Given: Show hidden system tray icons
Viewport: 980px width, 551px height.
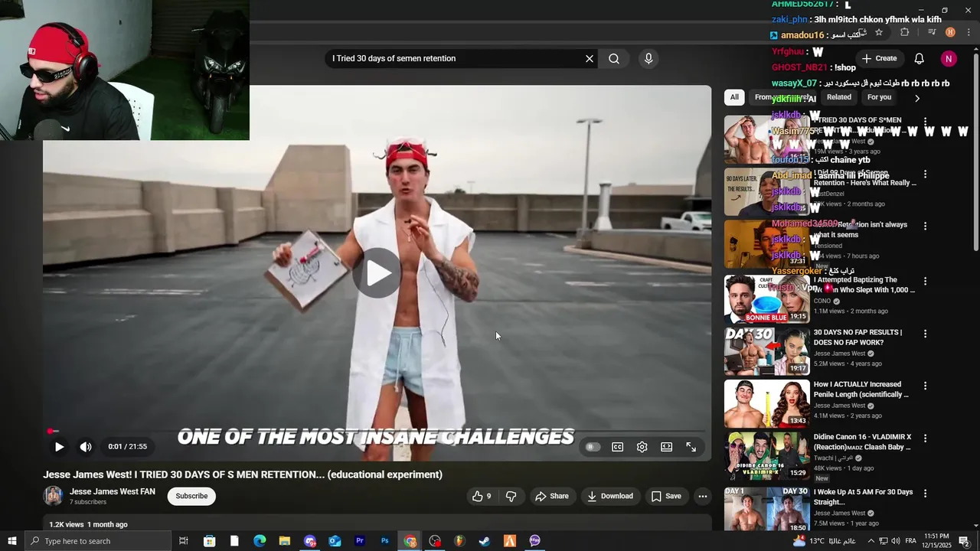Looking at the screenshot, I should 871,541.
